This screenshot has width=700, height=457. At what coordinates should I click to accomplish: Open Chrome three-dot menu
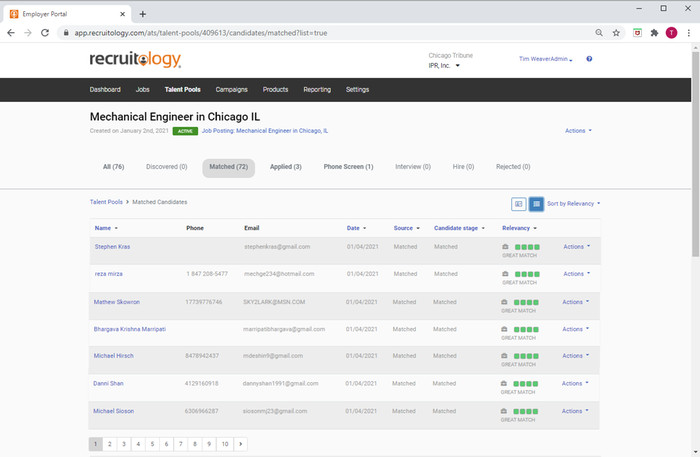coord(689,33)
